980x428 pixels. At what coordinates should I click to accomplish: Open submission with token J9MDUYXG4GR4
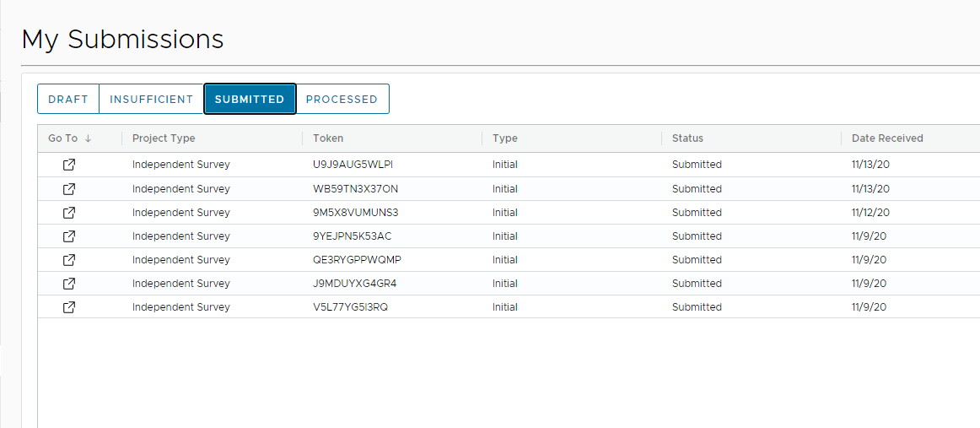70,283
